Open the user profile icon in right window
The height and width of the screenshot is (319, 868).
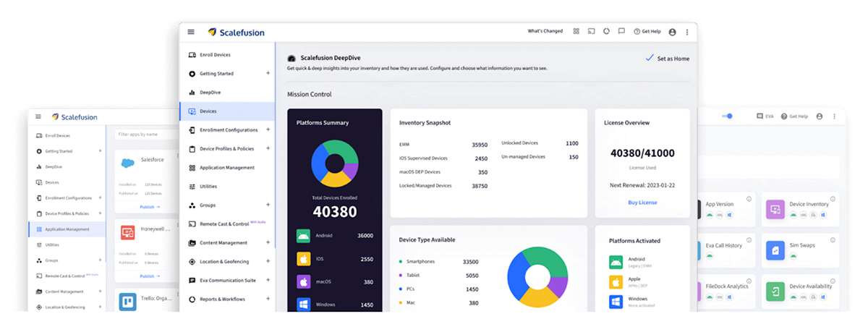click(820, 116)
